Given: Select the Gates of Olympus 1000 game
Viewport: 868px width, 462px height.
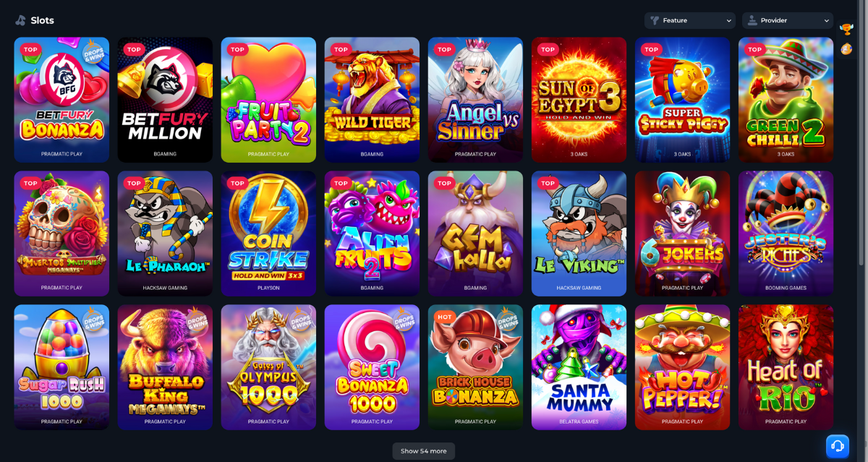Looking at the screenshot, I should (268, 367).
